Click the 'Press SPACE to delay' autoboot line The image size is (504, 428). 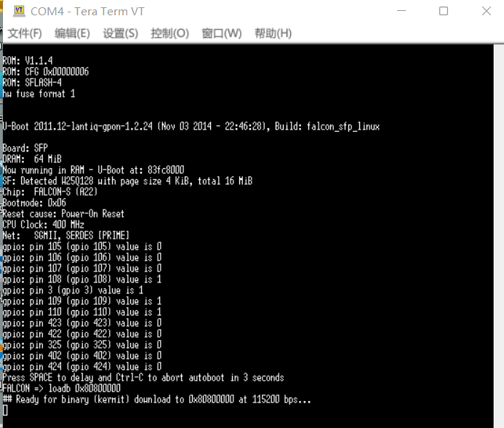tap(143, 378)
